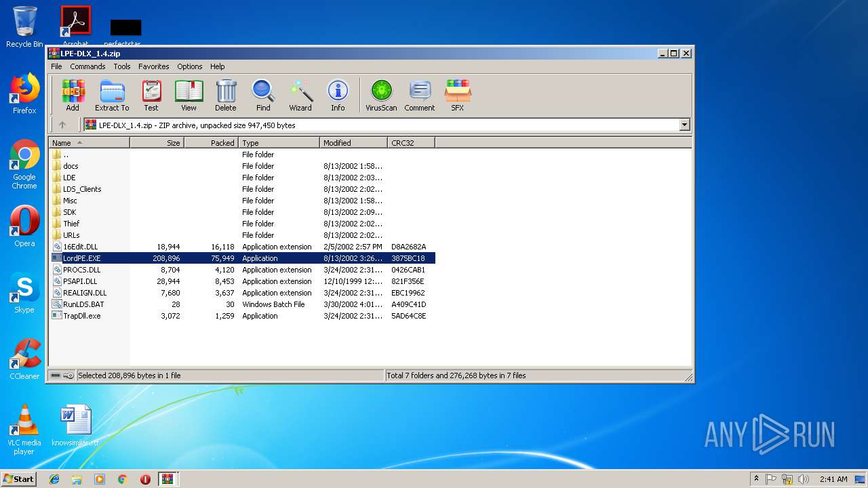Viewport: 868px width, 488px height.
Task: Select the knowsimilar.rtf desktop file
Action: click(x=75, y=426)
